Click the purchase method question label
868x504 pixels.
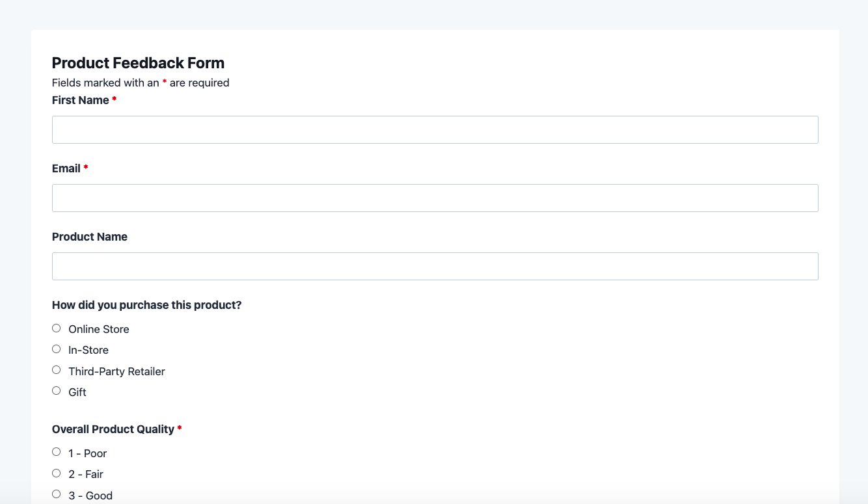(x=146, y=305)
